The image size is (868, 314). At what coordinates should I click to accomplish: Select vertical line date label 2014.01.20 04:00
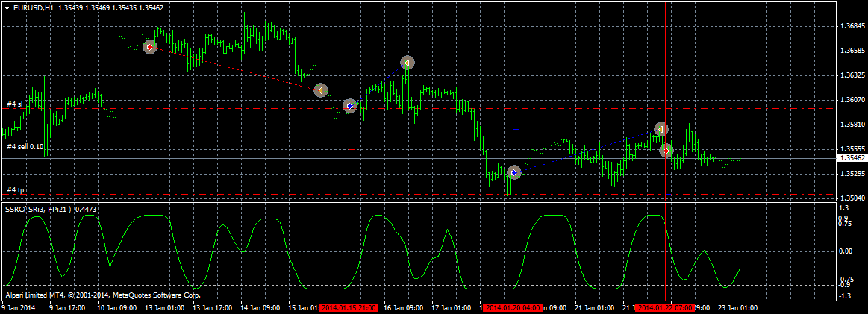[513, 307]
